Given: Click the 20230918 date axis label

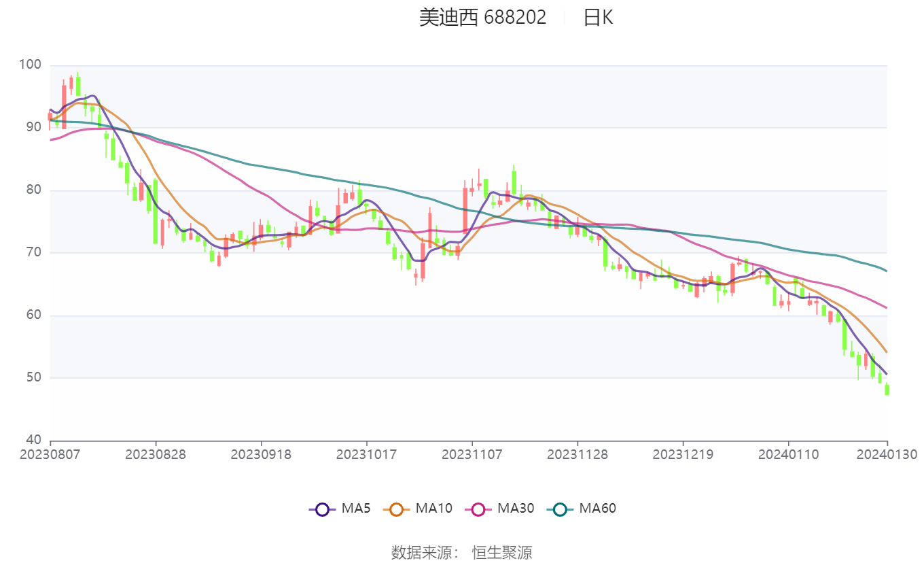Looking at the screenshot, I should (x=261, y=454).
